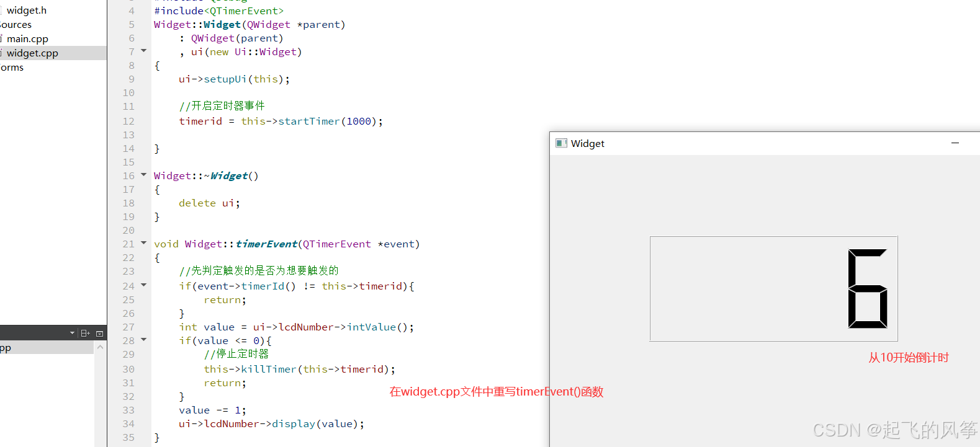Select the Sources folder in project tree
This screenshot has width=980, height=447.
coord(16,25)
